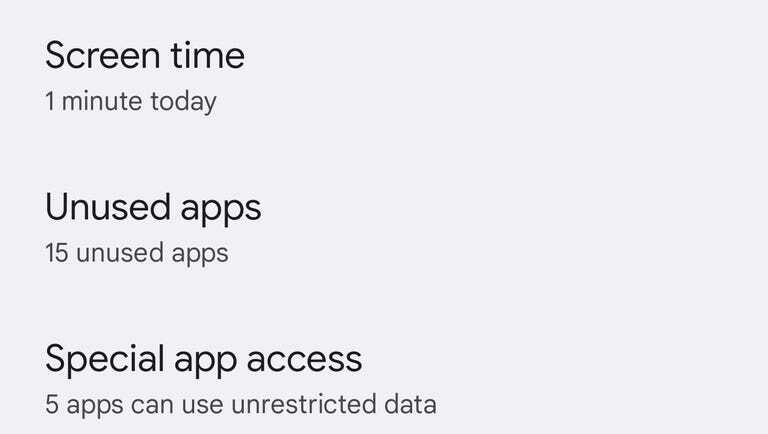The height and width of the screenshot is (434, 768).
Task: Tap the '1 minute today' subtitle
Action: (130, 101)
